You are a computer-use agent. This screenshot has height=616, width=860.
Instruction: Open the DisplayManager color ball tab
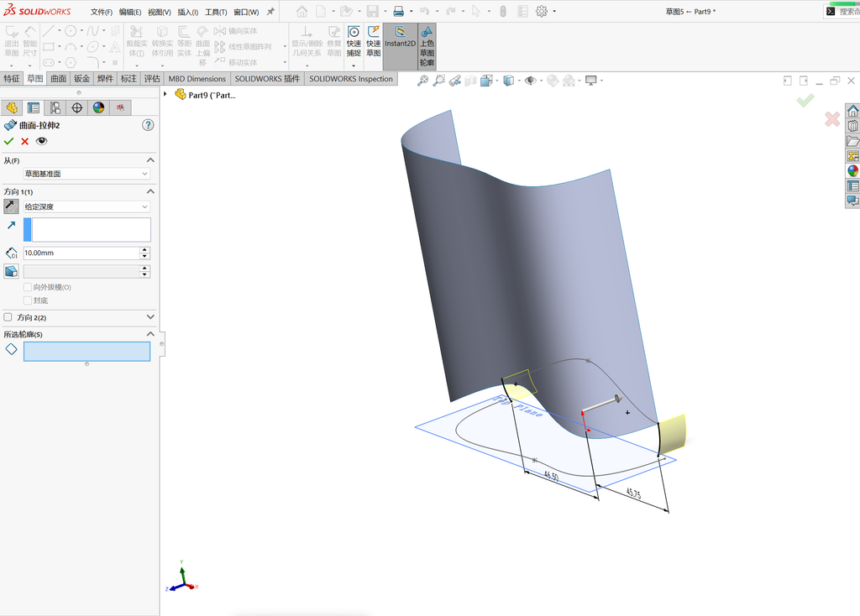98,108
